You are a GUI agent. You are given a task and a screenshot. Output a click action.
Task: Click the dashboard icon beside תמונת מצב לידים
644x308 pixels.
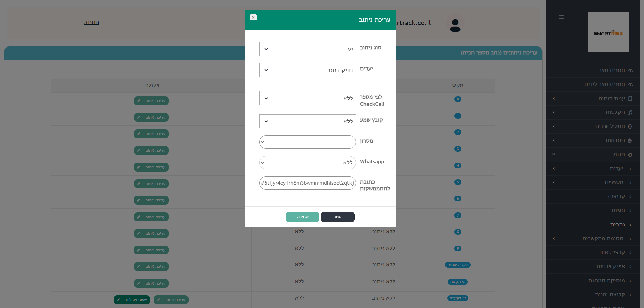pos(630,85)
